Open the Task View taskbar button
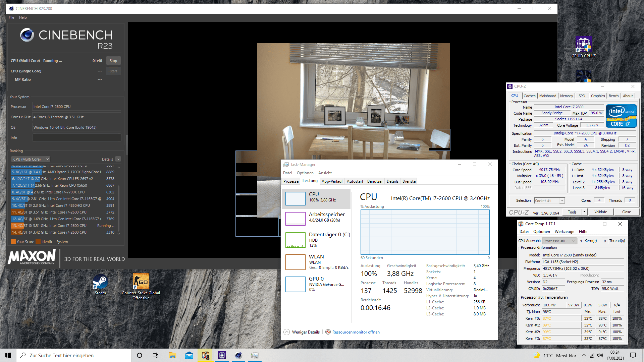Screen dimensions: 644x362 point(156,355)
